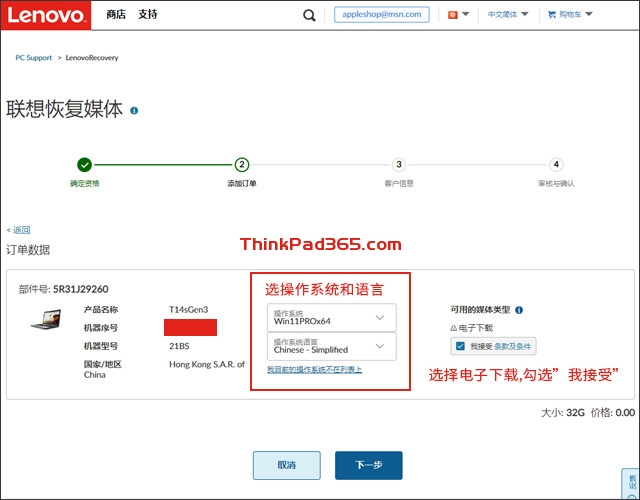
Task: Click the product name T14sGen3
Action: pos(189,310)
